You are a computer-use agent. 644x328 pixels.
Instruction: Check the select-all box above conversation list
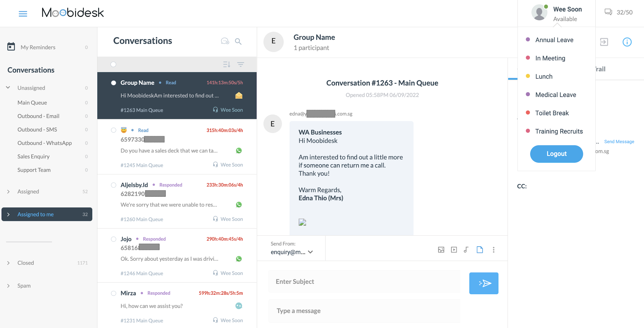point(113,64)
